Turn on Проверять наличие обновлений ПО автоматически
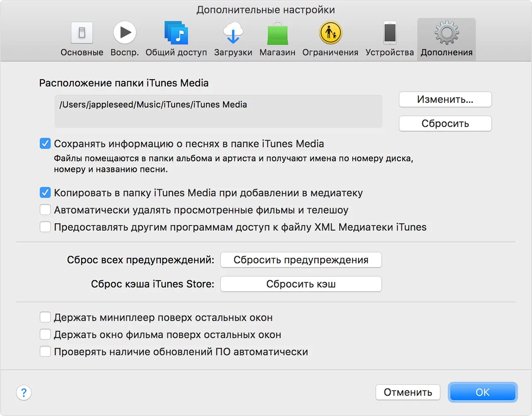Screen dimensions: 532x416 [x=45, y=352]
